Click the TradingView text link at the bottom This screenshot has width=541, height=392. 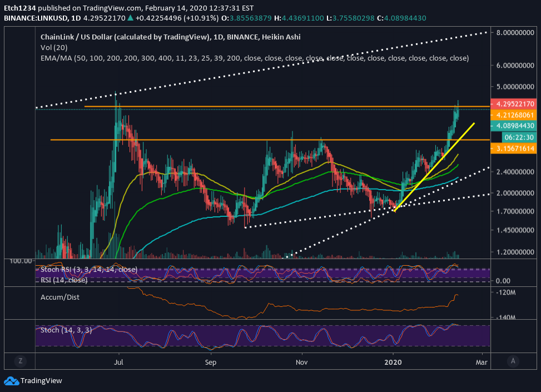pyautogui.click(x=41, y=381)
